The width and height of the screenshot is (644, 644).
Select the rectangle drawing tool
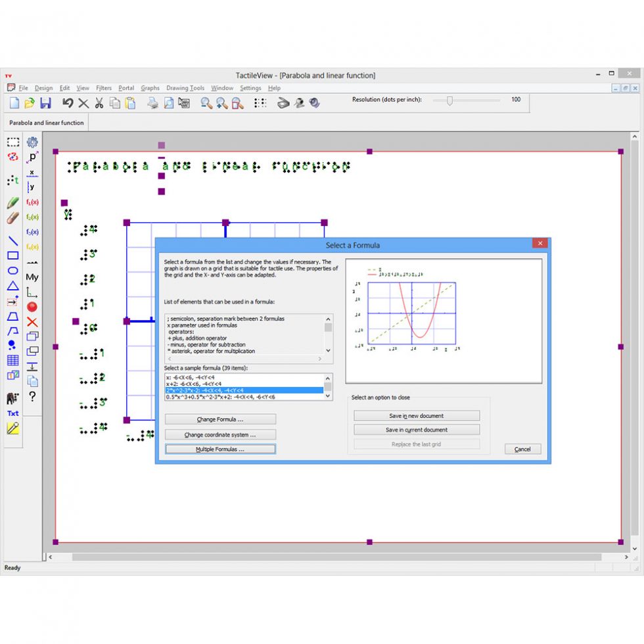click(x=12, y=254)
